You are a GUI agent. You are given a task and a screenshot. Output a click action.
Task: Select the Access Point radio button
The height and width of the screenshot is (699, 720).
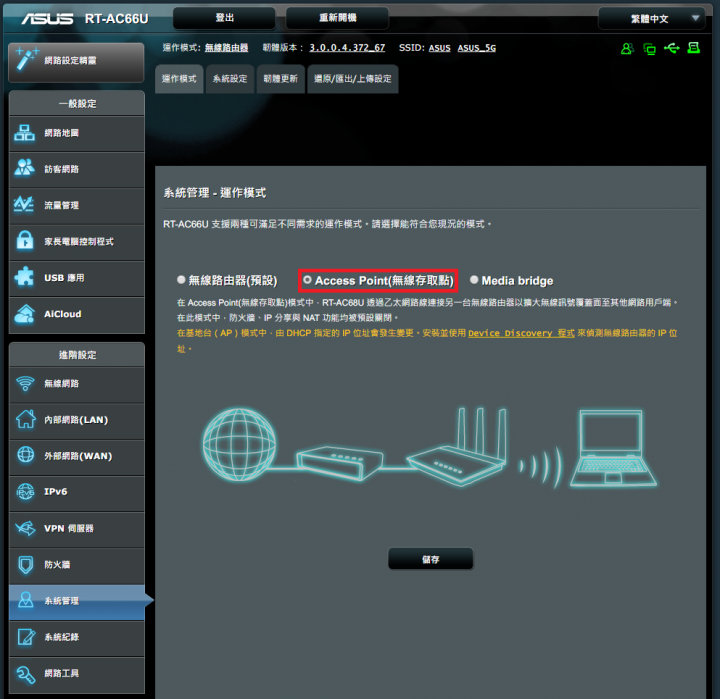pyautogui.click(x=307, y=279)
